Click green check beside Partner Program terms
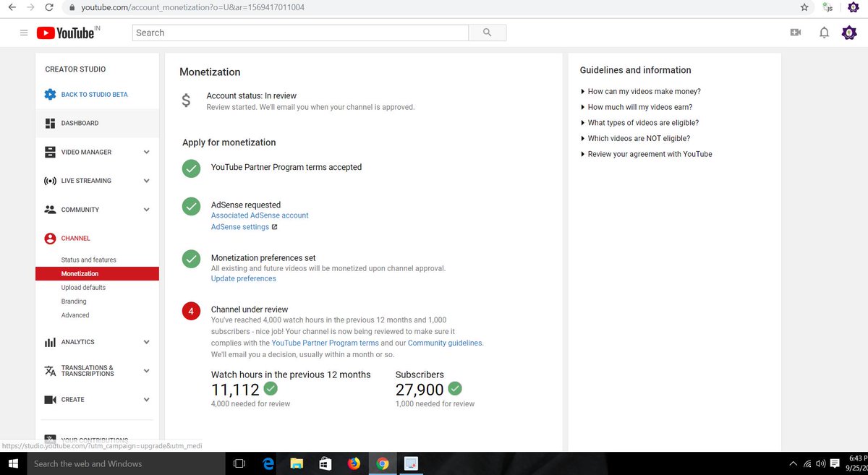The image size is (868, 475). coord(191,168)
